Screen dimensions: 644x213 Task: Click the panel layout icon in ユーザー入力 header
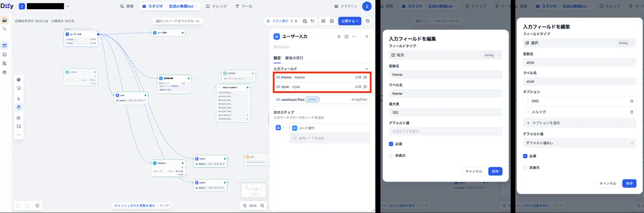[x=347, y=37]
